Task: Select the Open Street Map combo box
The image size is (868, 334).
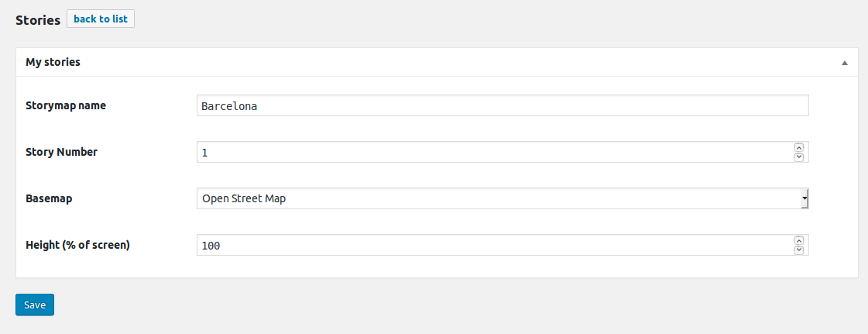Action: coord(496,198)
